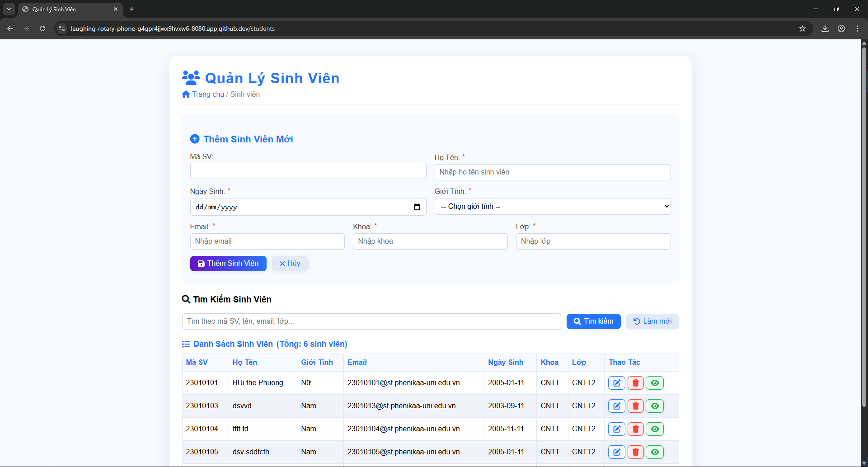Open the Trang chủ breadcrumb link
Screen dimensions: 868x467
click(x=208, y=94)
